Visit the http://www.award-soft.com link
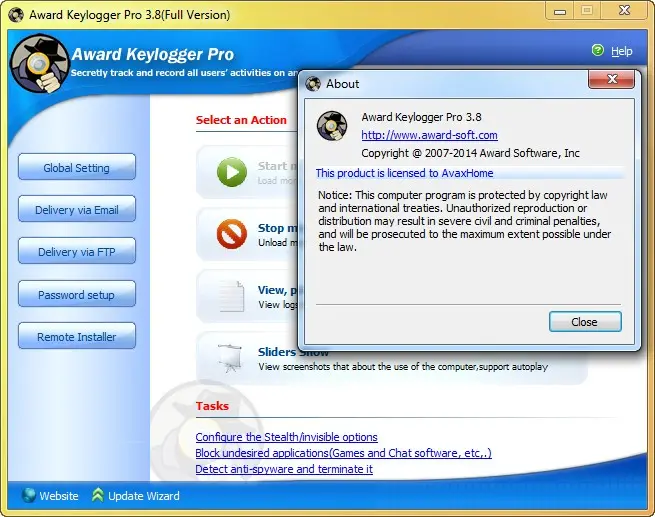655x517 pixels. click(x=429, y=135)
